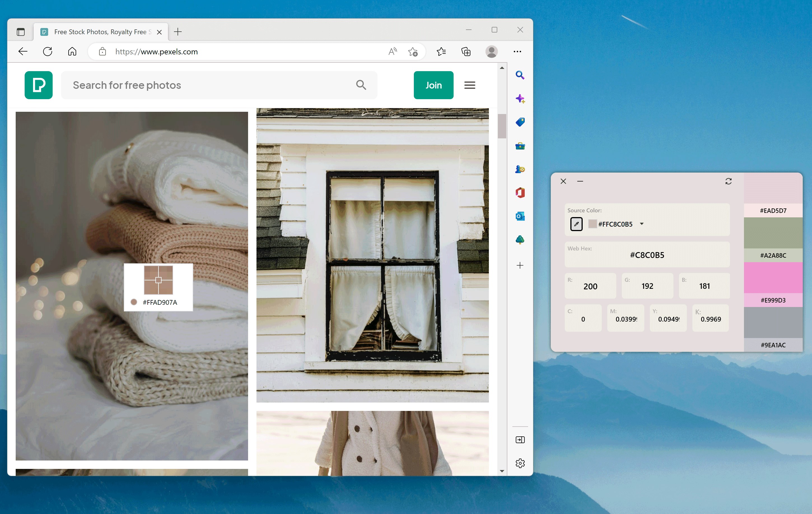
Task: Click the green Join button
Action: [433, 85]
